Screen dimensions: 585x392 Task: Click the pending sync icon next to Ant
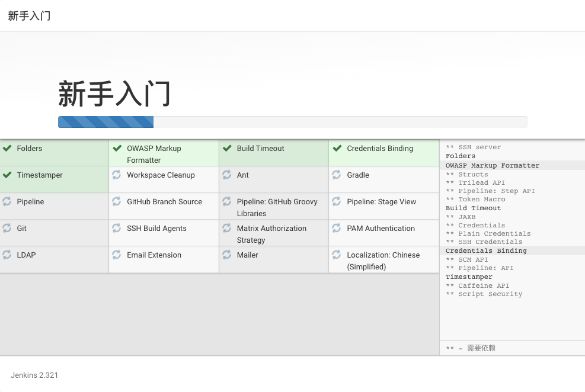(227, 175)
